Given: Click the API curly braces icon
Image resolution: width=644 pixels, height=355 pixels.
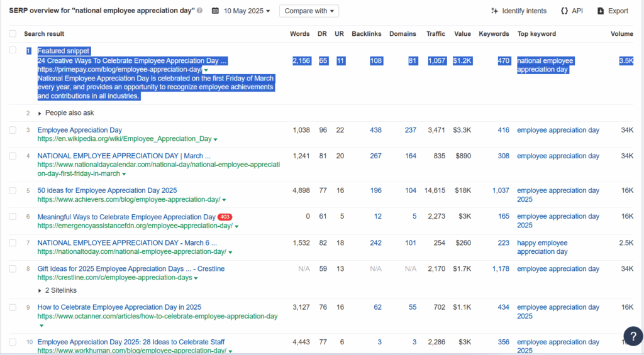Looking at the screenshot, I should [x=564, y=11].
